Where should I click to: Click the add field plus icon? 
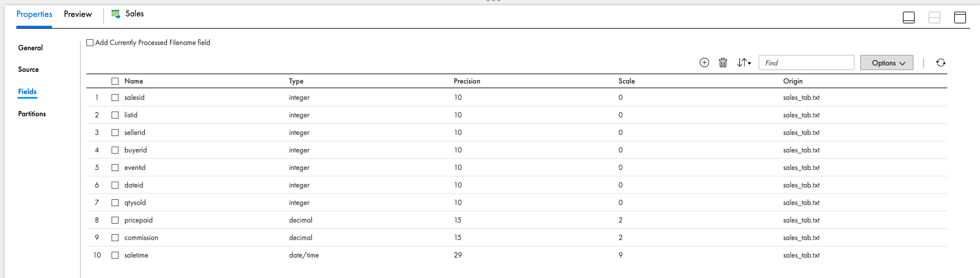coord(704,62)
